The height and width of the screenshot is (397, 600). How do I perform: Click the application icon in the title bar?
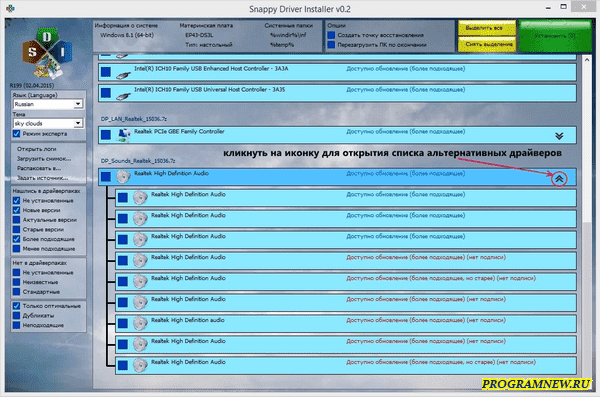tap(10, 8)
